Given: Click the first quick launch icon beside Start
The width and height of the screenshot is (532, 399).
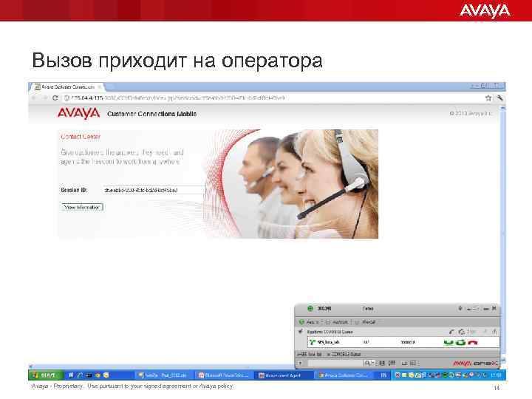Looking at the screenshot, I should point(71,375).
